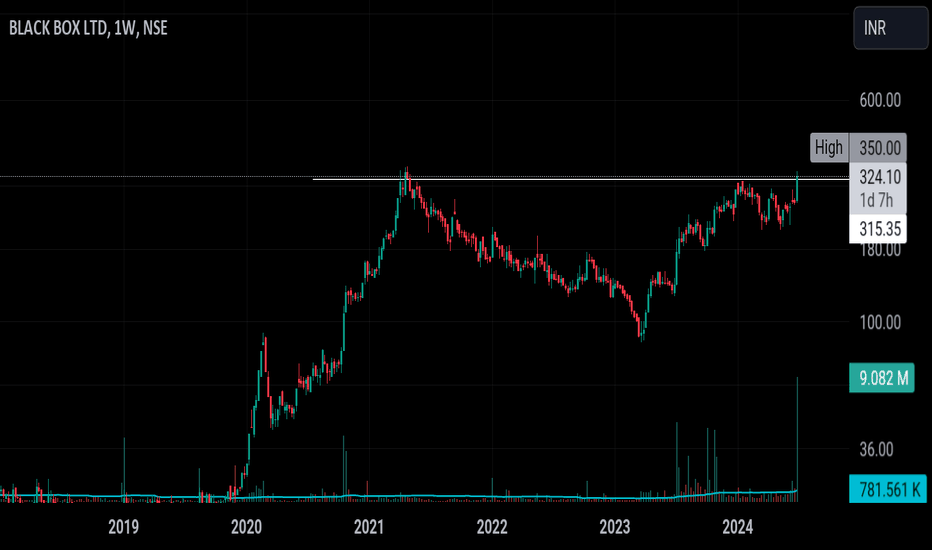Click the 2024 time axis label
The image size is (932, 550).
tap(738, 527)
